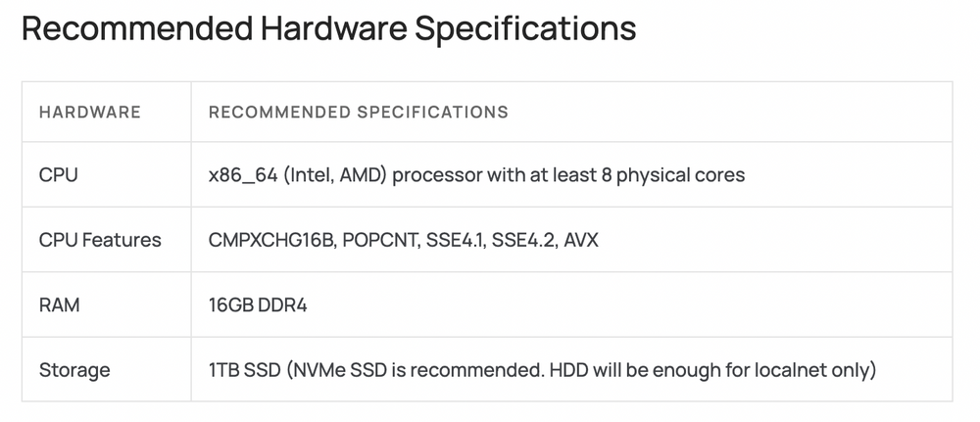This screenshot has width=980, height=422.
Task: Click the Storage row label
Action: (74, 370)
